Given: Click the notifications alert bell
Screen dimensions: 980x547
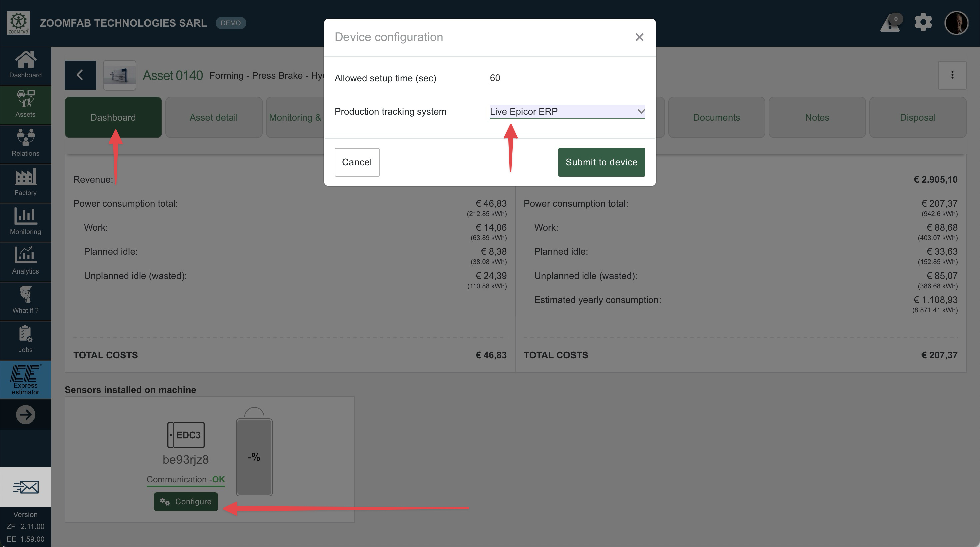Looking at the screenshot, I should pos(890,24).
